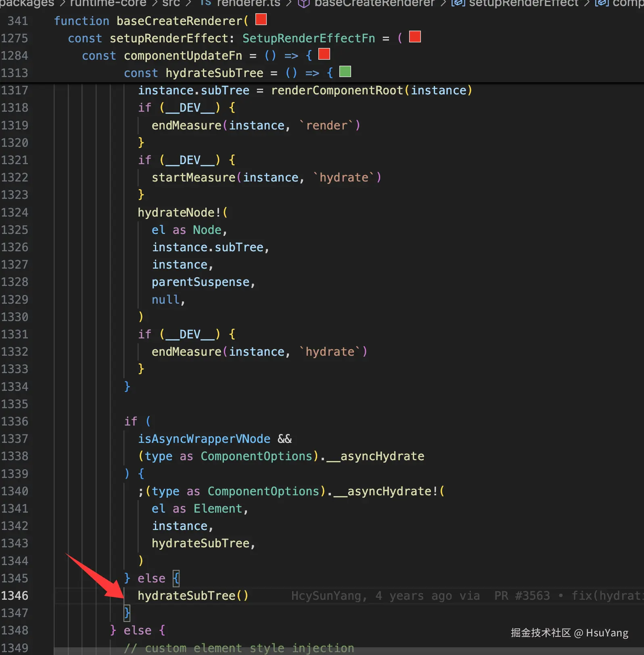Click instance.subTree argument on line 1326

coord(208,247)
